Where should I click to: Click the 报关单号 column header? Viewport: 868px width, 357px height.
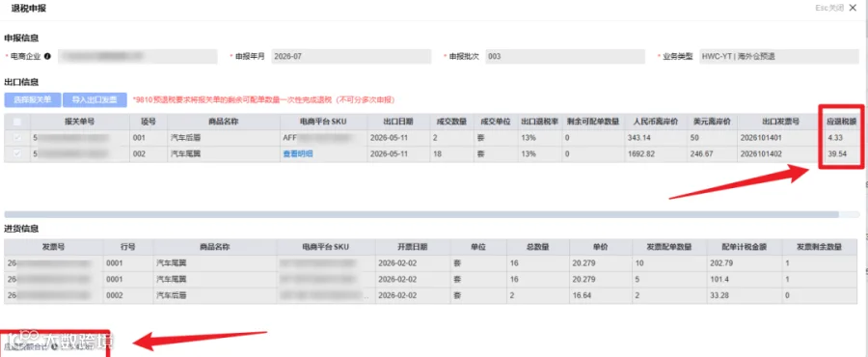point(80,122)
